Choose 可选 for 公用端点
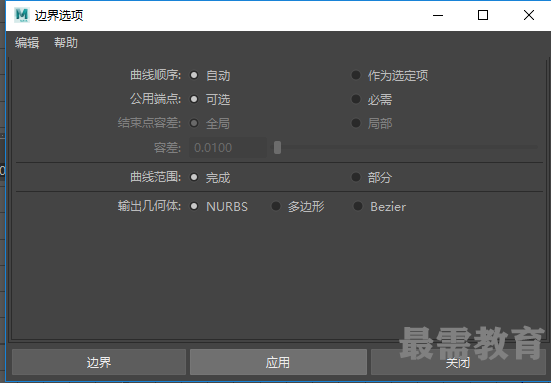Viewport: 551px width, 383px height. [194, 99]
